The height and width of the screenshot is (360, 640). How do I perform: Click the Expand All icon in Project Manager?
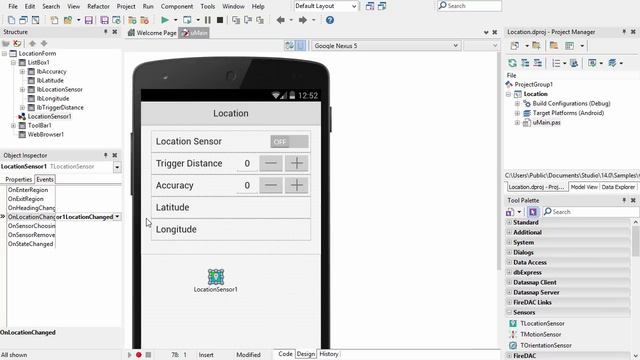pos(525,63)
